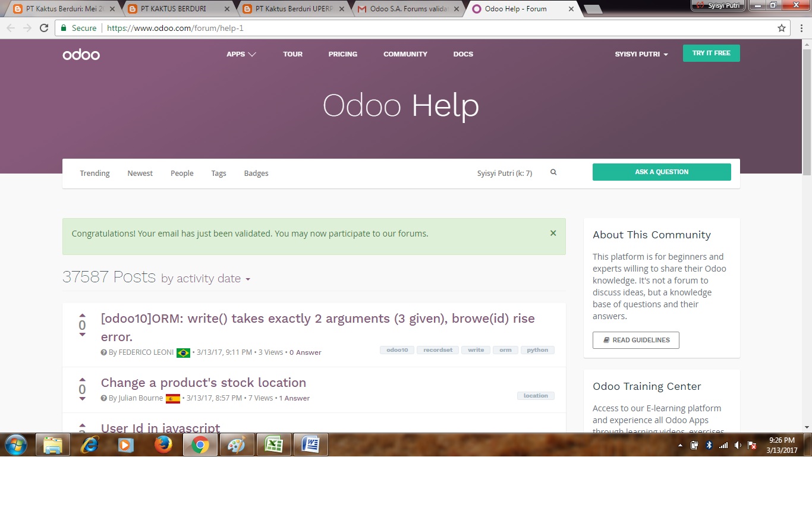Click '1 Answer' on stock location post
Image resolution: width=812 pixels, height=523 pixels.
tap(294, 398)
